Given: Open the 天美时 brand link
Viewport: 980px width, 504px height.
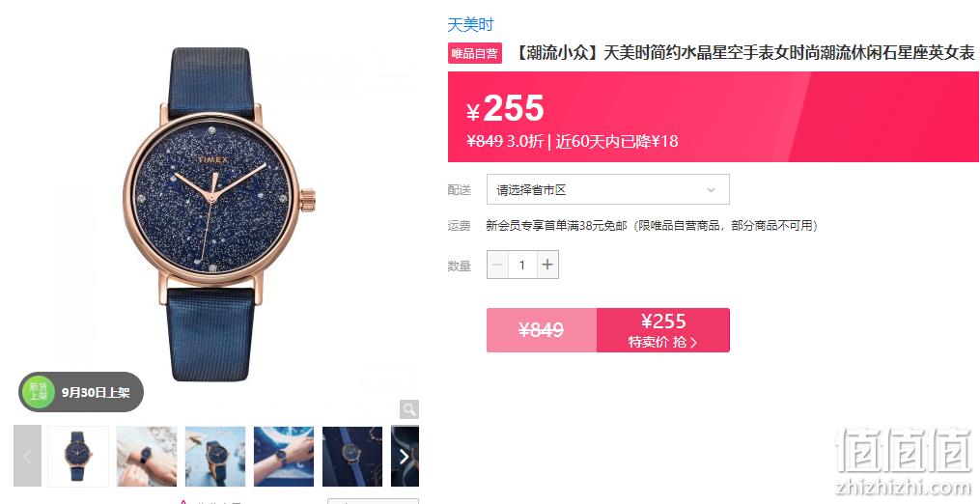Looking at the screenshot, I should point(470,25).
